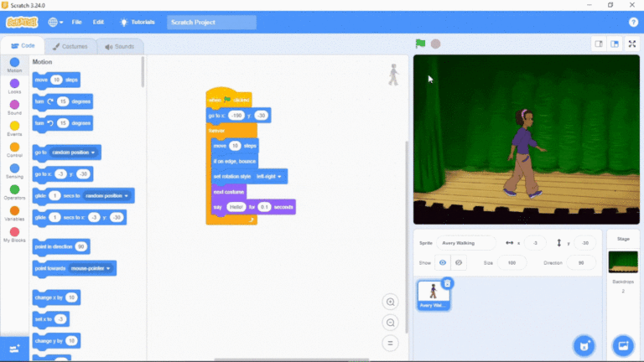Select the Motion block category
Viewport: 644px width, 362px height.
pyautogui.click(x=14, y=65)
